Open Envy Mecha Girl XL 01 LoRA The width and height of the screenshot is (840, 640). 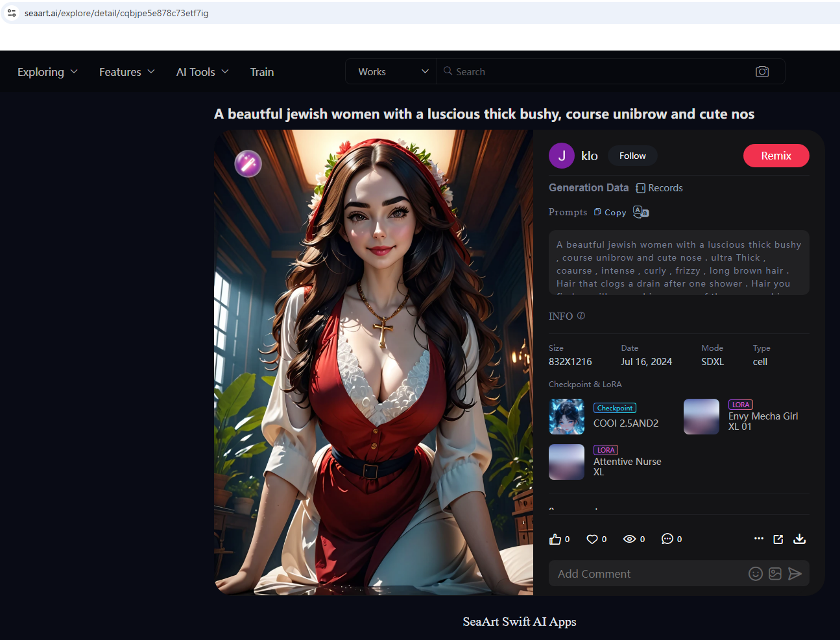[763, 421]
